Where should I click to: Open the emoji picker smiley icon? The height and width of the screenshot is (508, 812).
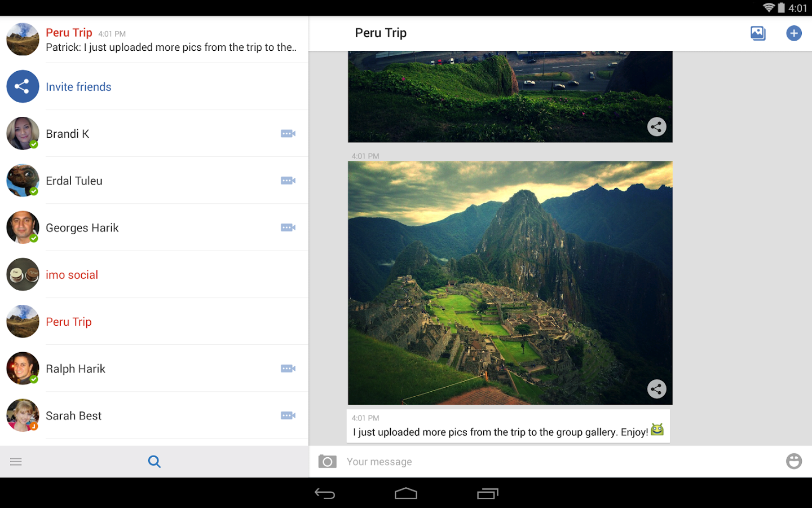click(x=794, y=461)
